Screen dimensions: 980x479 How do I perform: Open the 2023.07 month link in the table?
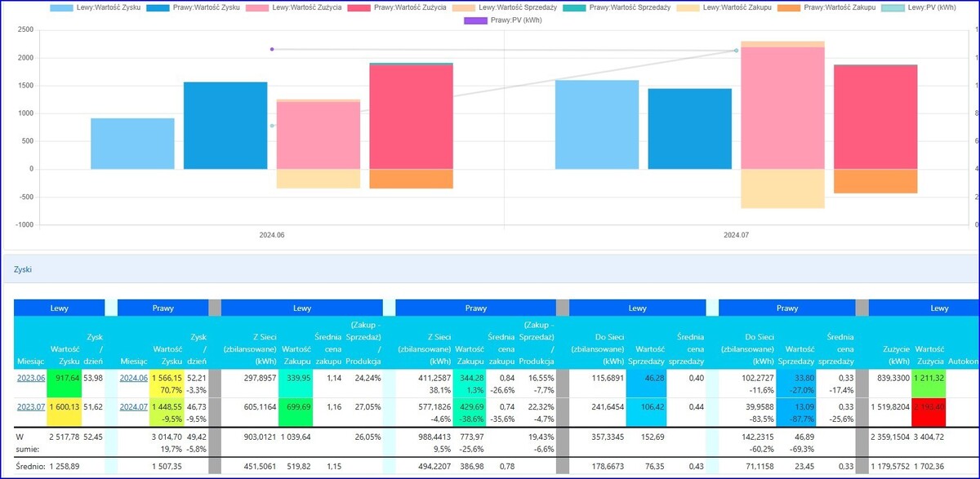click(31, 406)
